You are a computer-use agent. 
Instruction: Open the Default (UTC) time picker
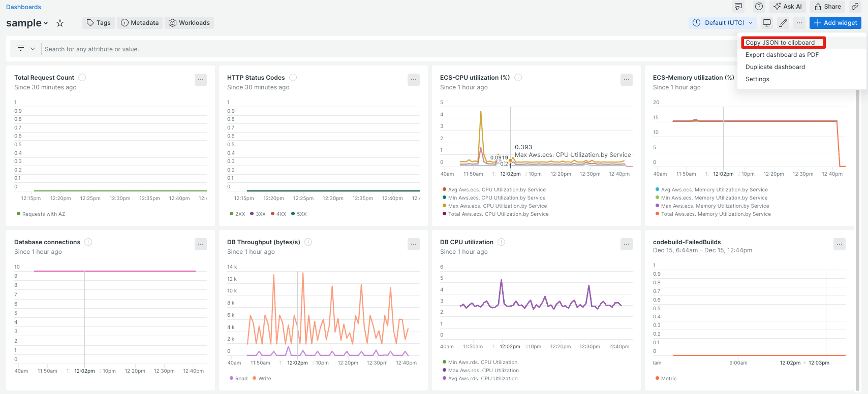[723, 23]
